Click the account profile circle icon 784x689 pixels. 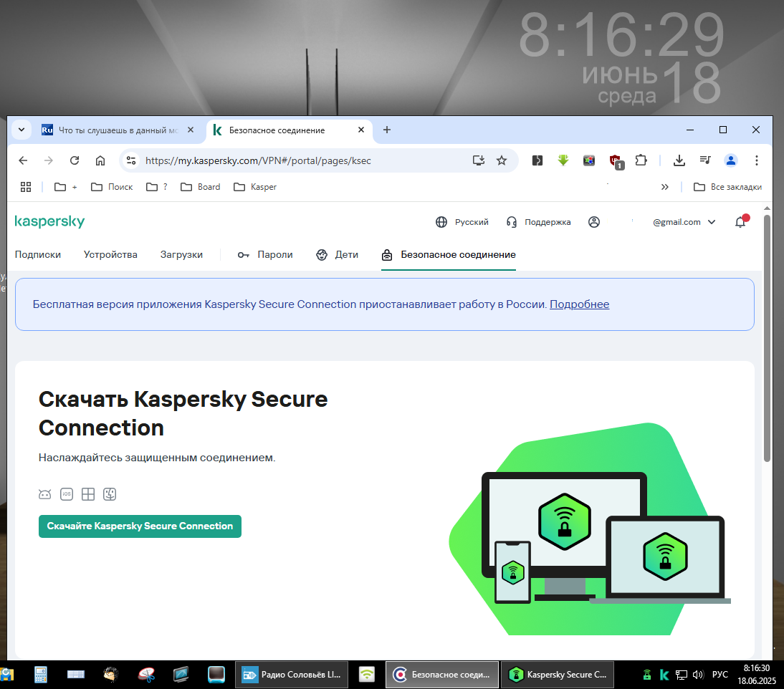pyautogui.click(x=594, y=222)
